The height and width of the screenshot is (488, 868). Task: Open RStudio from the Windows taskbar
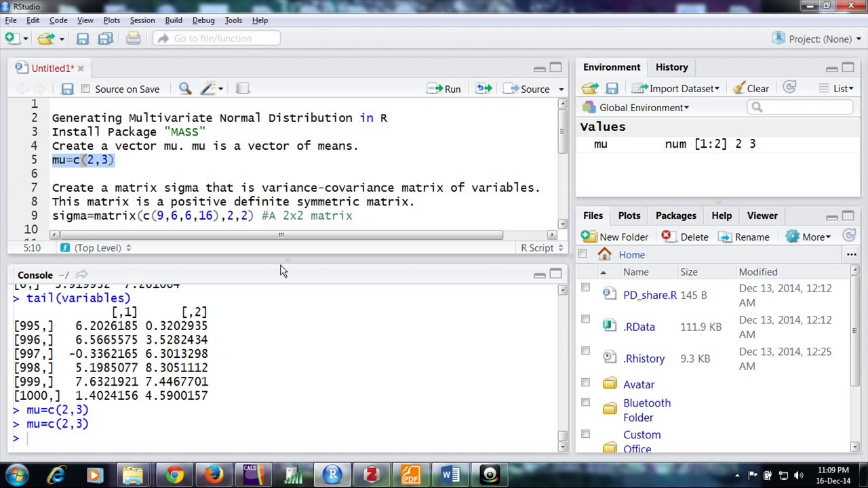[332, 474]
